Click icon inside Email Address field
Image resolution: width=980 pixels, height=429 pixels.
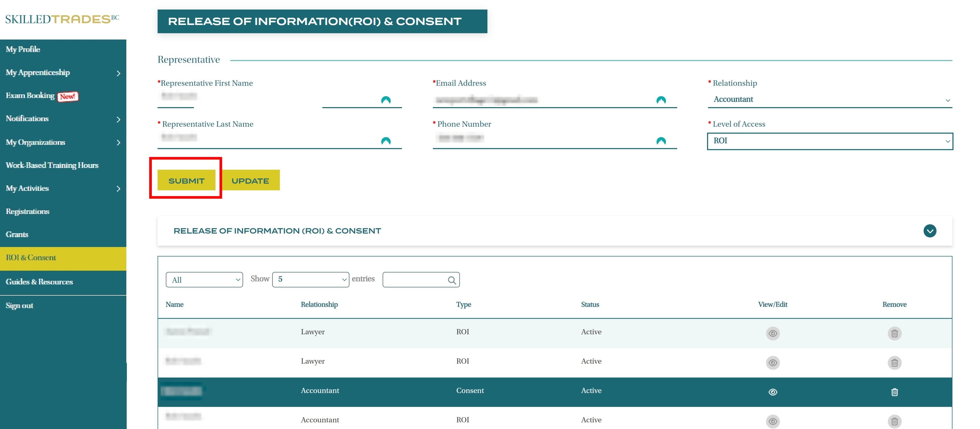tap(661, 100)
